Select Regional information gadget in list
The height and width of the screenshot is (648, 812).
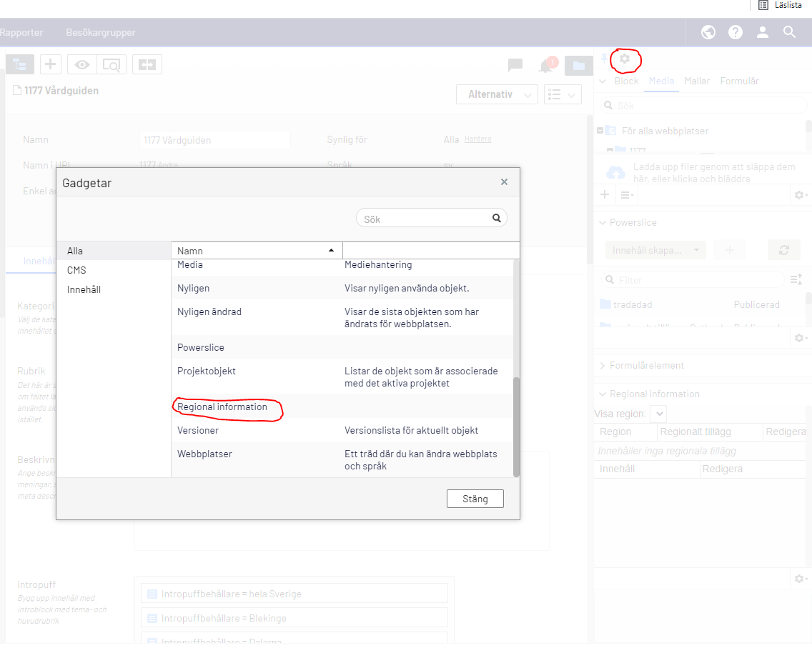[x=222, y=407]
